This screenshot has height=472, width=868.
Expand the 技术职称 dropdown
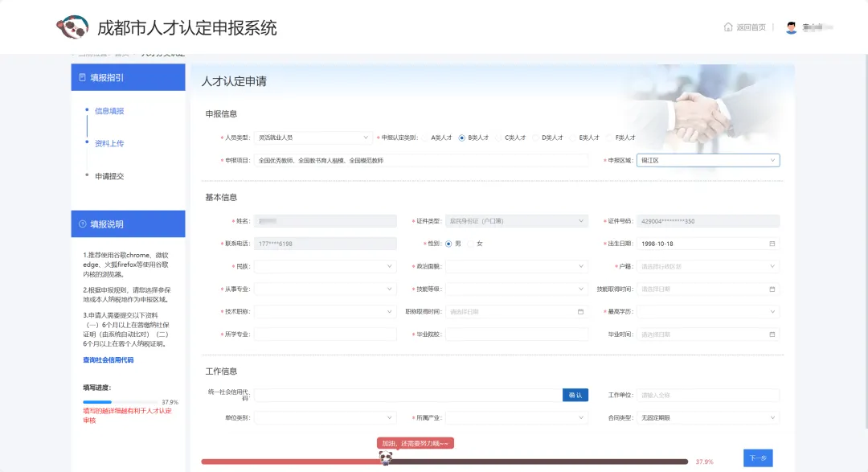[325, 312]
